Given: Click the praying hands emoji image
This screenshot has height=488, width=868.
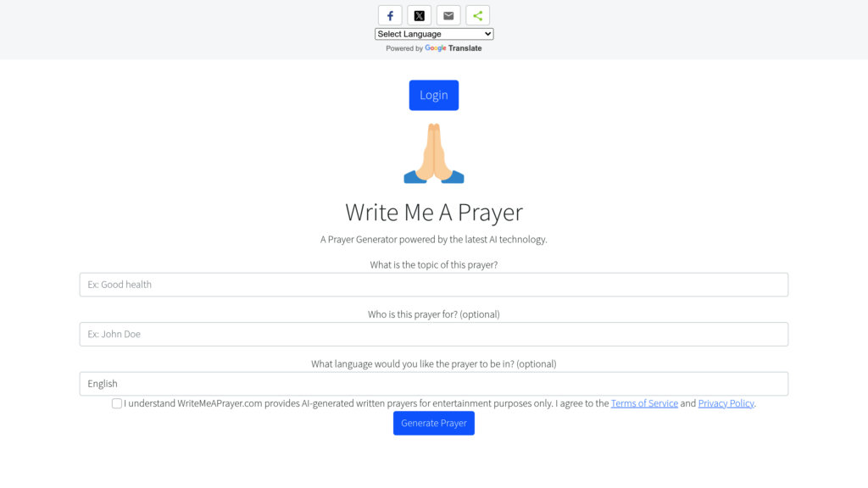Looking at the screenshot, I should click(433, 153).
